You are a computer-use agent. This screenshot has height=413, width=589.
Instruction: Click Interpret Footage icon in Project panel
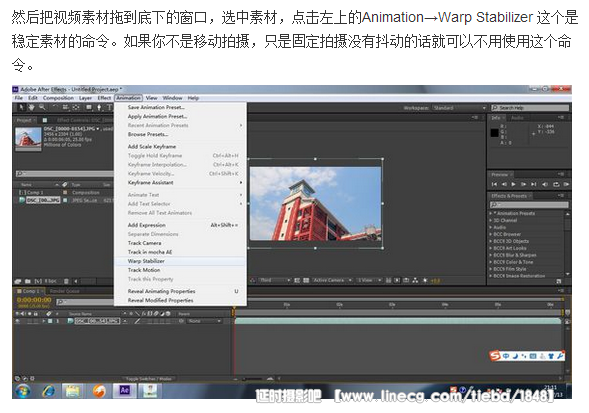(x=18, y=281)
